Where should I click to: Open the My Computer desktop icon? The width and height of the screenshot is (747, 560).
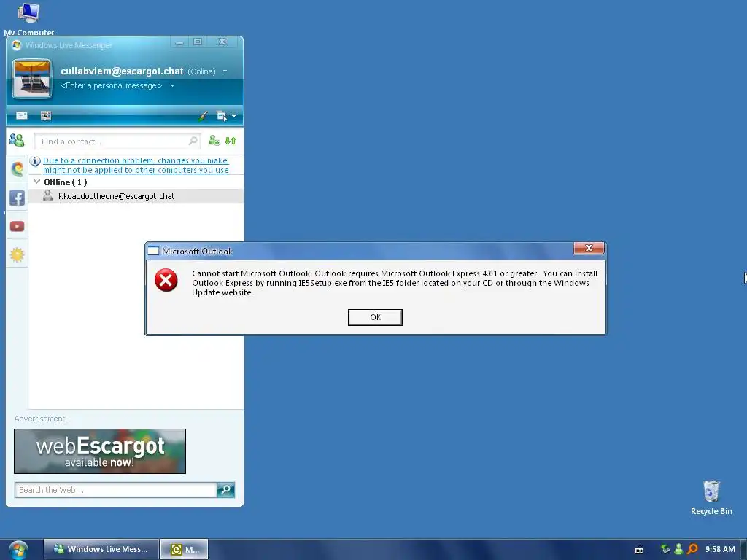(x=28, y=18)
